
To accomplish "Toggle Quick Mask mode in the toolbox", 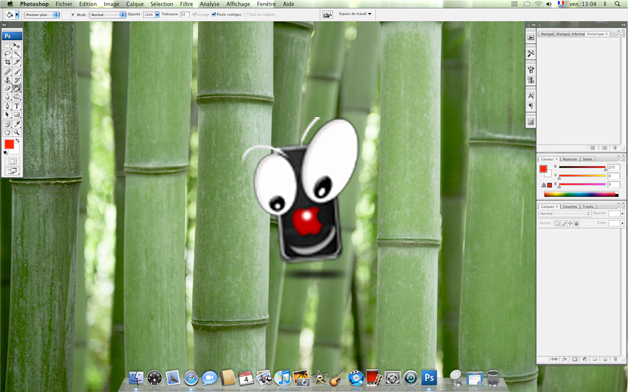I will click(12, 161).
